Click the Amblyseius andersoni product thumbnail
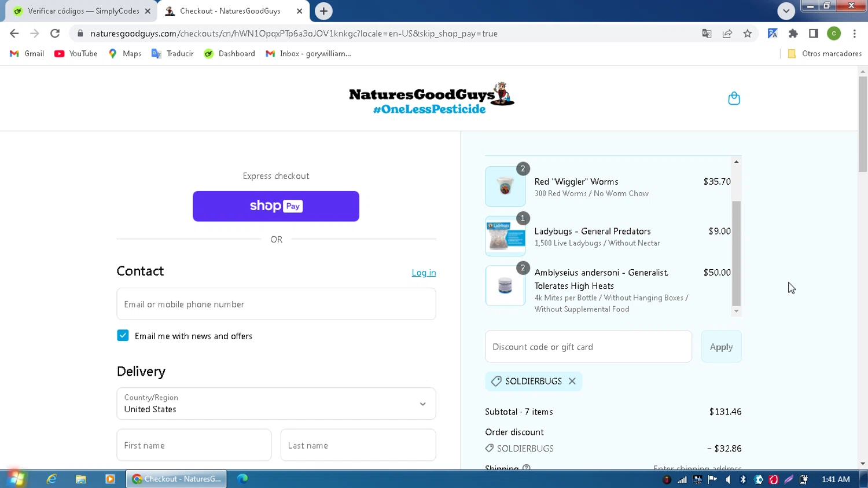Image resolution: width=868 pixels, height=488 pixels. (x=505, y=285)
